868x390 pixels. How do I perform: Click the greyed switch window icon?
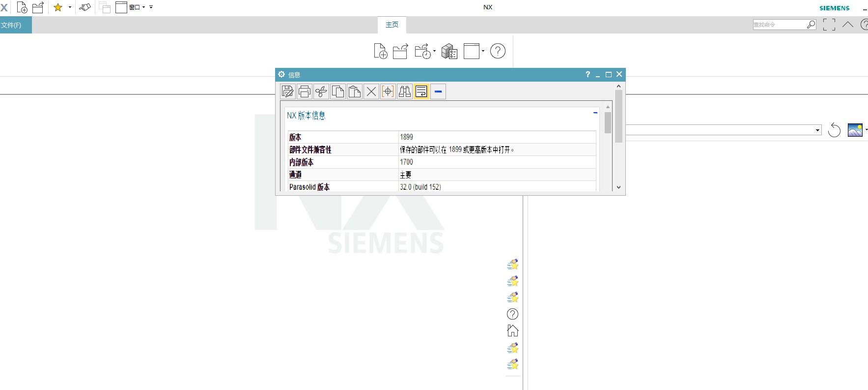[x=104, y=7]
